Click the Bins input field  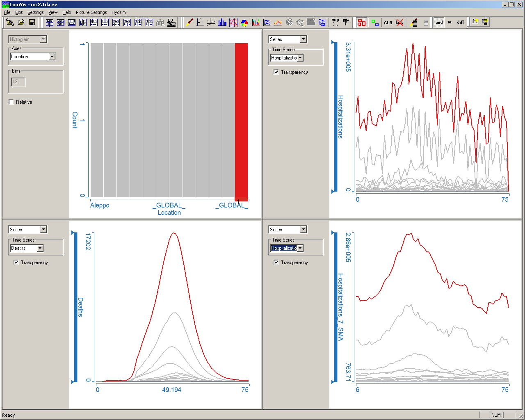[x=18, y=82]
